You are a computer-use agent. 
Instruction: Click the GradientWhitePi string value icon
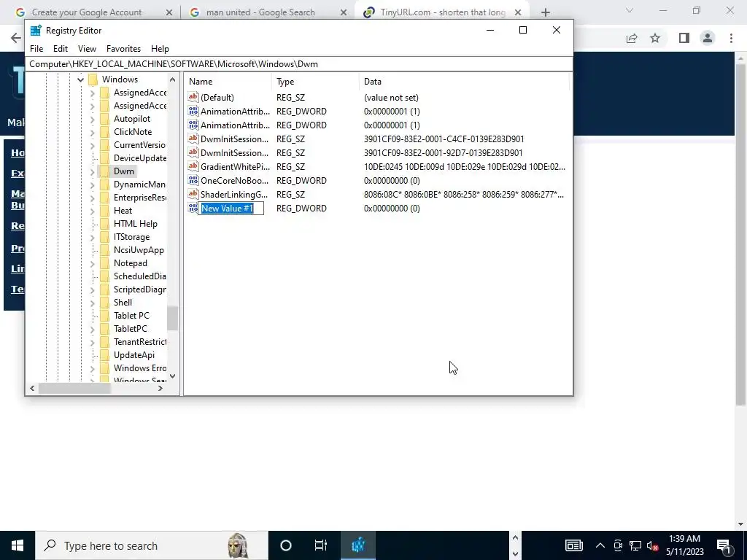point(193,167)
